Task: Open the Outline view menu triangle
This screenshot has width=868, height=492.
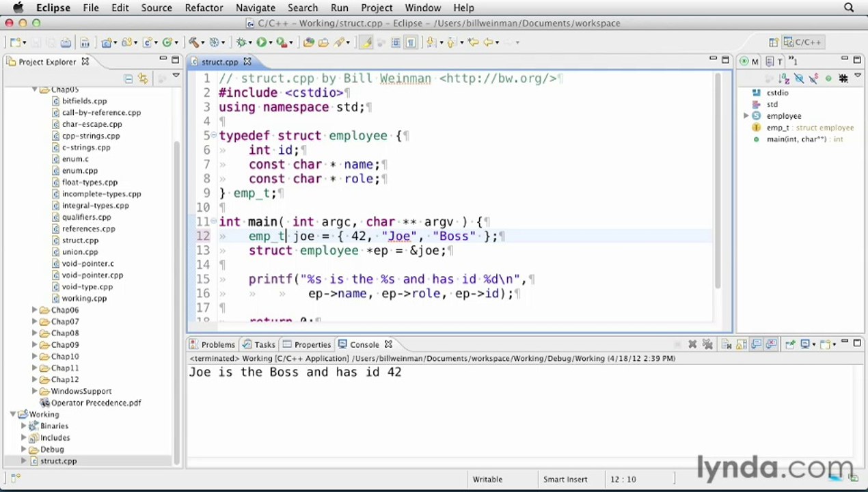Action: click(x=858, y=75)
